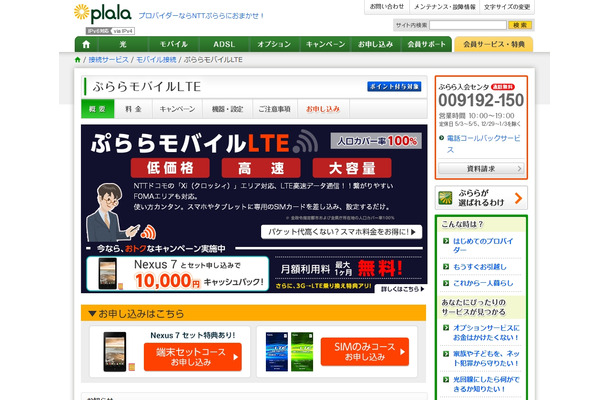Image resolution: width=610 pixels, height=400 pixels.
Task: Click the IPv6対応 via IPv4 badge
Action: pos(110,31)
